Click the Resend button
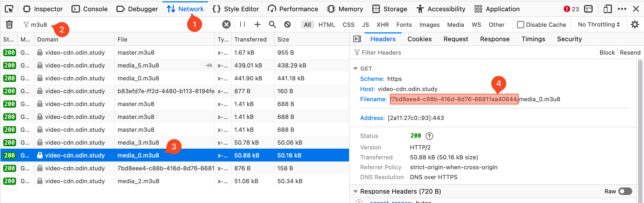 (630, 52)
